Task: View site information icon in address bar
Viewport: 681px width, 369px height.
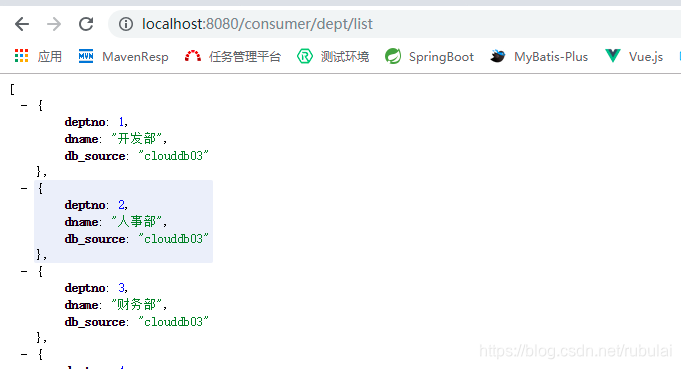Action: pos(126,24)
